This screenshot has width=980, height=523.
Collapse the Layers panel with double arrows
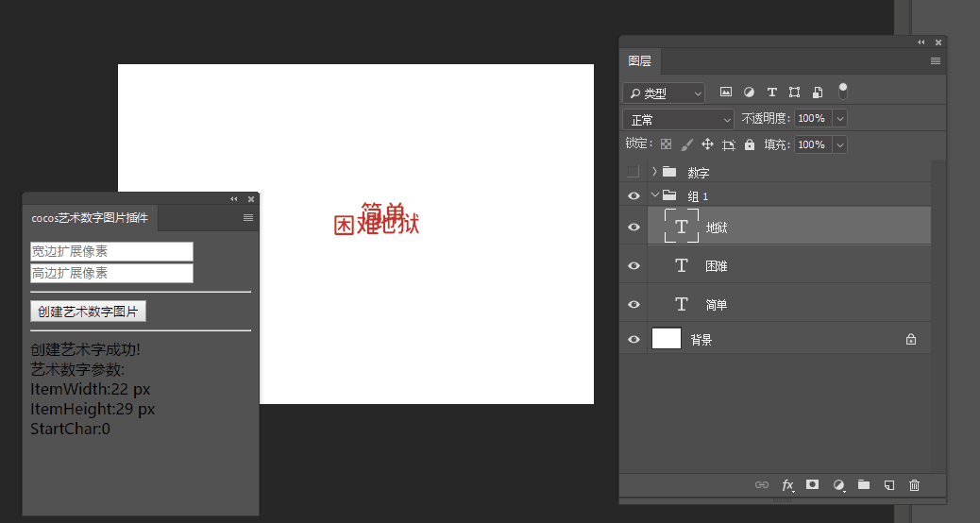[921, 42]
